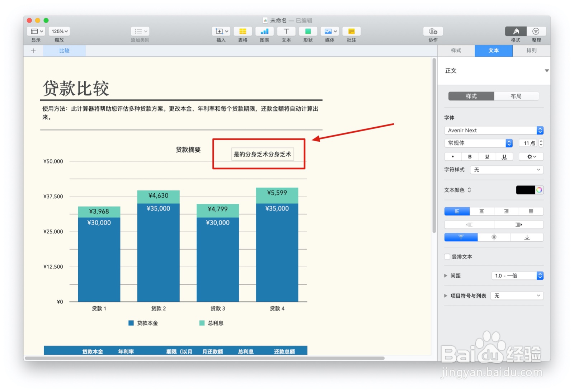574x392 pixels.
Task: Insert a table using the 表格 toolbar icon
Action: (243, 32)
